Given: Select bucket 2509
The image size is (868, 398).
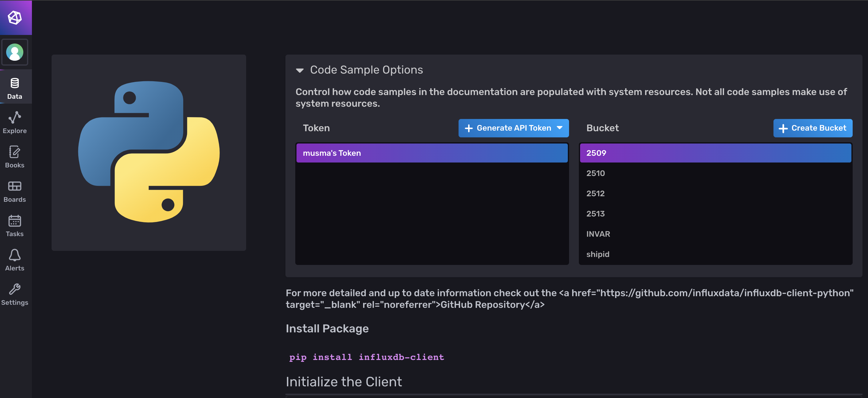Looking at the screenshot, I should [715, 153].
